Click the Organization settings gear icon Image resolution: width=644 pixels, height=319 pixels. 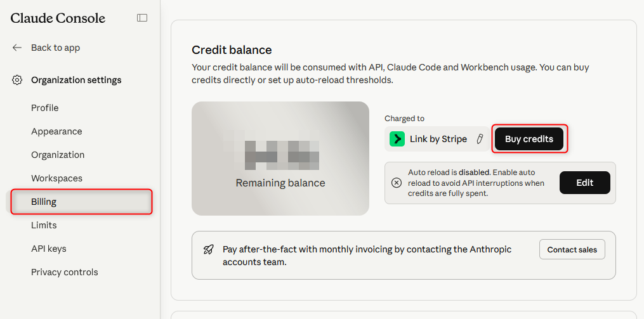click(17, 80)
